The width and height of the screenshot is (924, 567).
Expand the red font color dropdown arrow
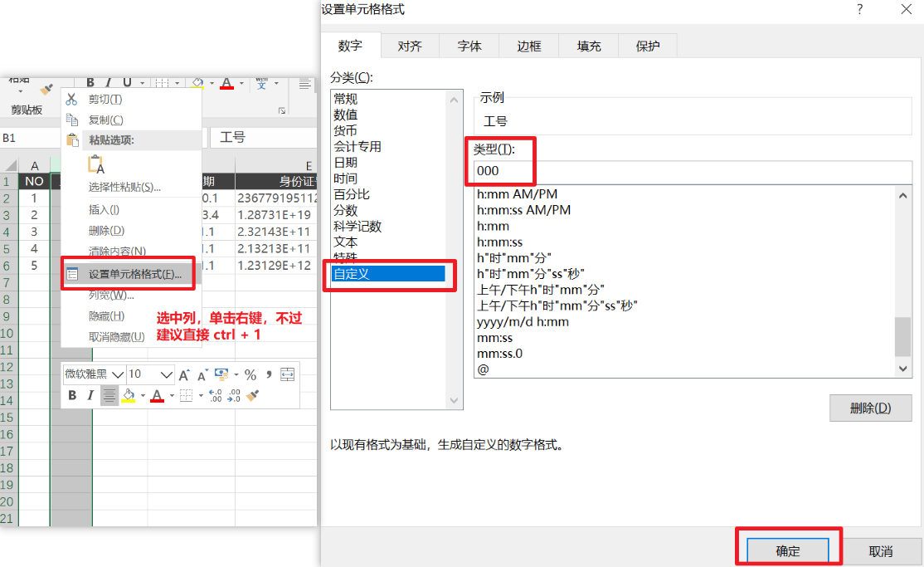coord(172,396)
